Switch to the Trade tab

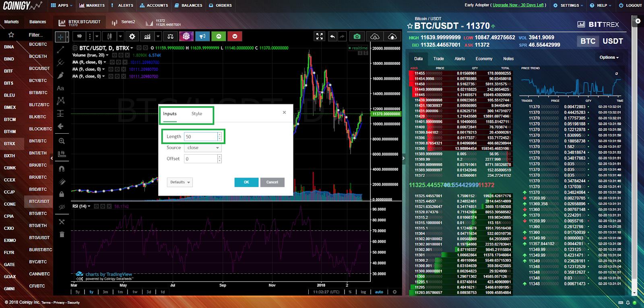tap(439, 59)
